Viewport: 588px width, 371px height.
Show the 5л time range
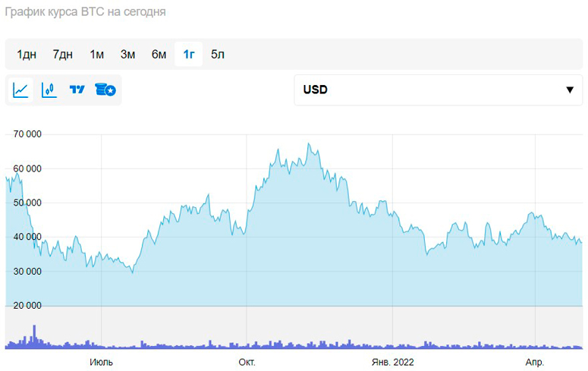click(218, 54)
